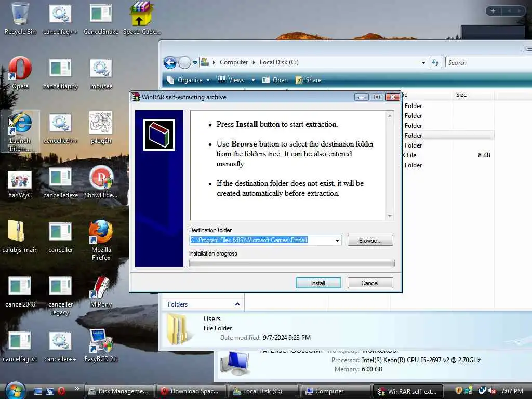Click the Explorer refresh icon
Image resolution: width=532 pixels, height=399 pixels.
click(436, 62)
